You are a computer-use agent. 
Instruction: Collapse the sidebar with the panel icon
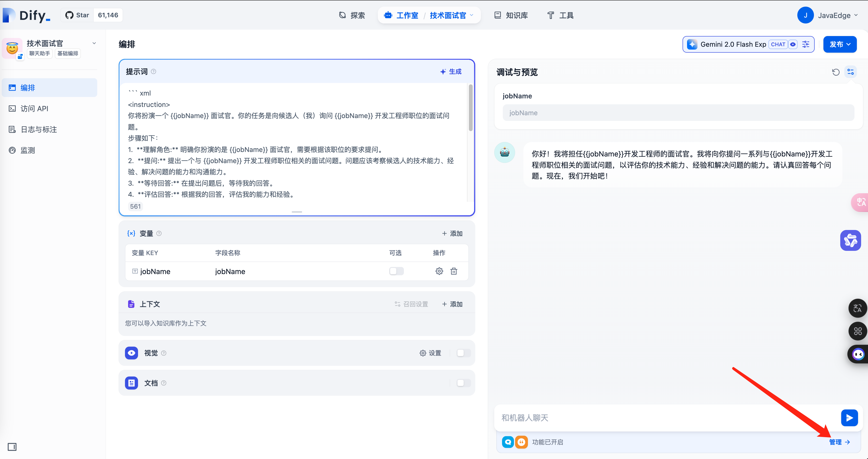(x=12, y=446)
